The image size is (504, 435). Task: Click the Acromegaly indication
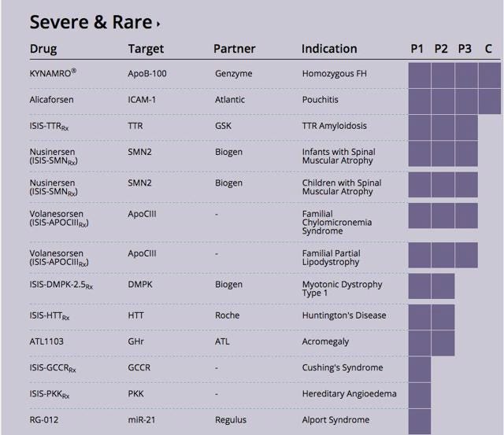click(325, 342)
